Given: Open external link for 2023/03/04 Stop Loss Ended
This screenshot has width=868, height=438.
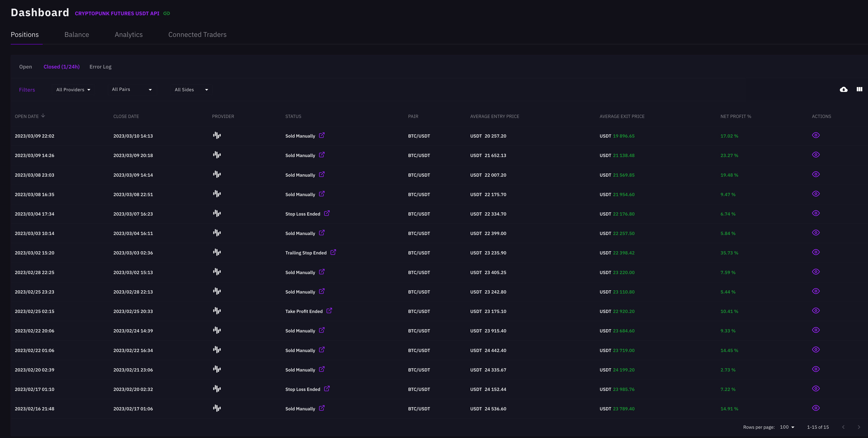Looking at the screenshot, I should (x=327, y=213).
